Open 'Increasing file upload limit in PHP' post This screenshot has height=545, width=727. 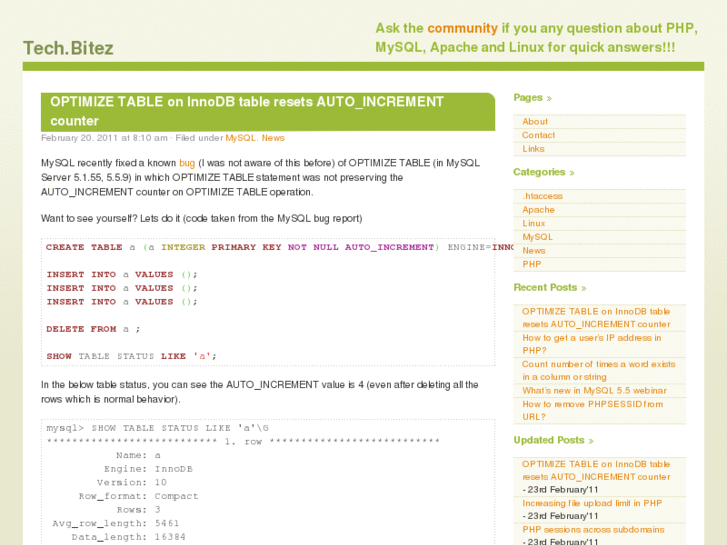point(592,503)
